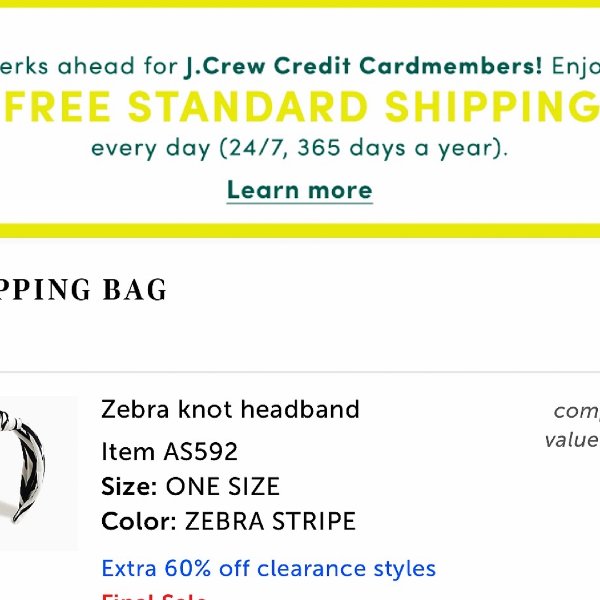Viewport: 600px width, 600px height.
Task: Select the "Item AS592" text
Action: tap(169, 452)
